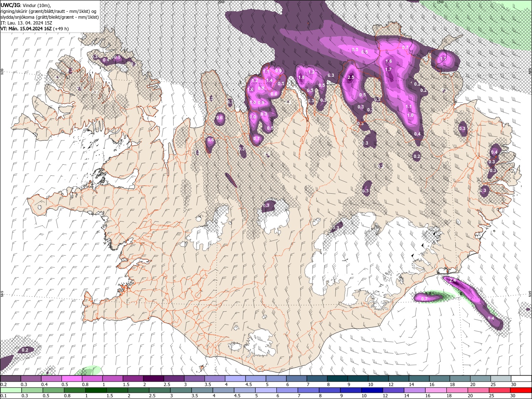Image resolution: width=532 pixels, height=399 pixels.
Task: Click the 1.7 snowfall value on map
Action: point(389,69)
